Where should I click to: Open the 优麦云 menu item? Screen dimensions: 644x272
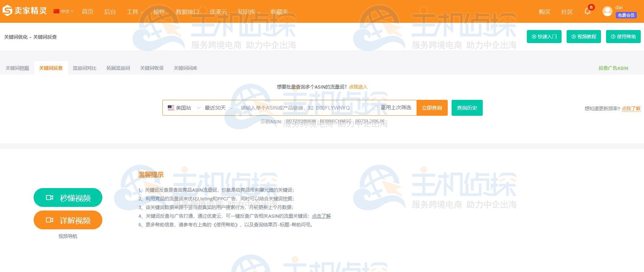tap(218, 12)
